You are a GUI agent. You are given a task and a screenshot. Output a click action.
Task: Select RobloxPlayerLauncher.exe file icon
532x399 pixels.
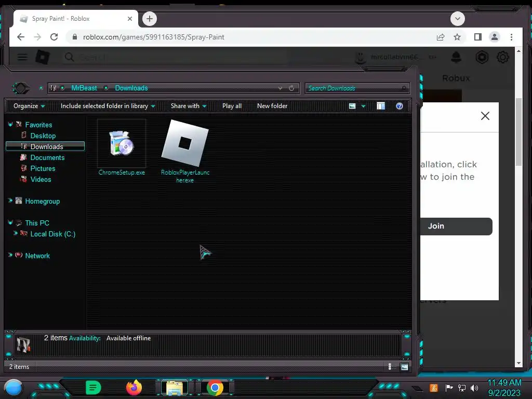tap(185, 143)
